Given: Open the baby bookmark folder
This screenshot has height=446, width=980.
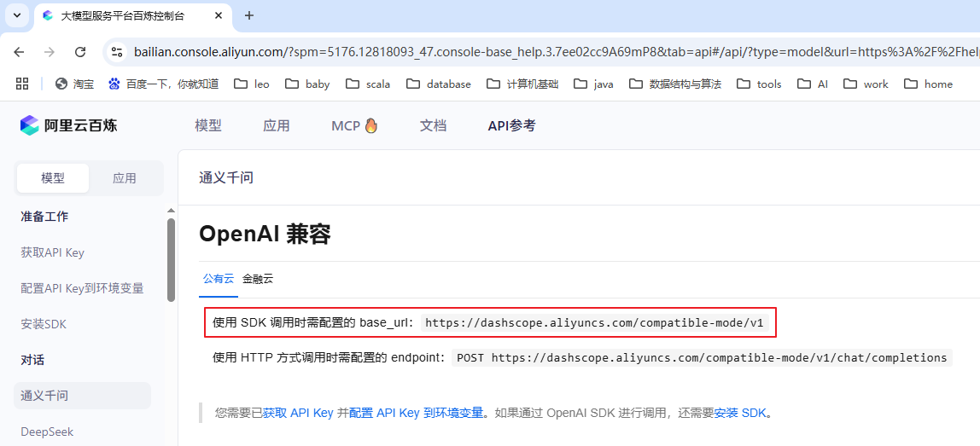Looking at the screenshot, I should point(307,84).
